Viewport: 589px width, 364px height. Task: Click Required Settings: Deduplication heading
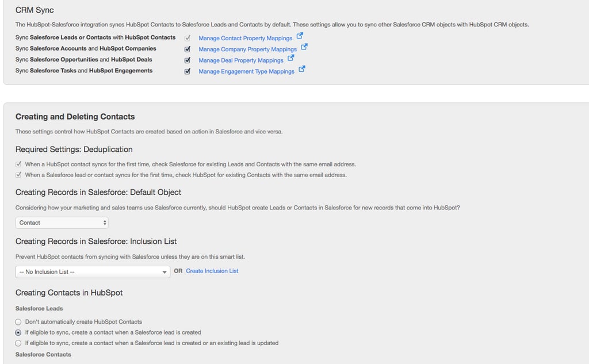click(x=74, y=150)
